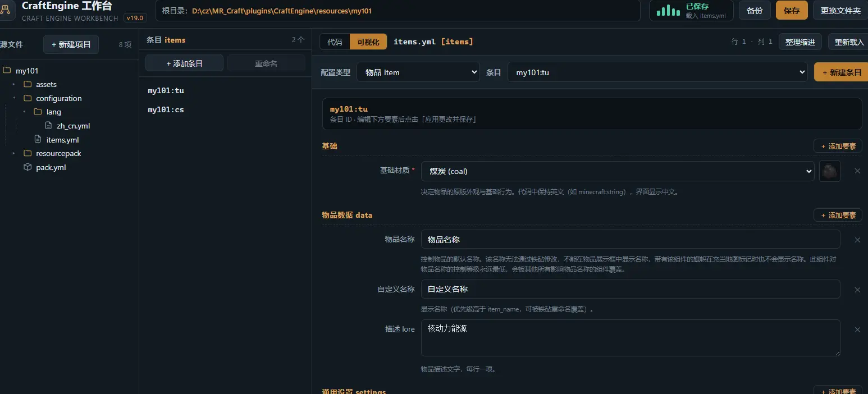868x394 pixels.
Task: Click the 行 1 · 列 1 cursor indicator
Action: (752, 42)
